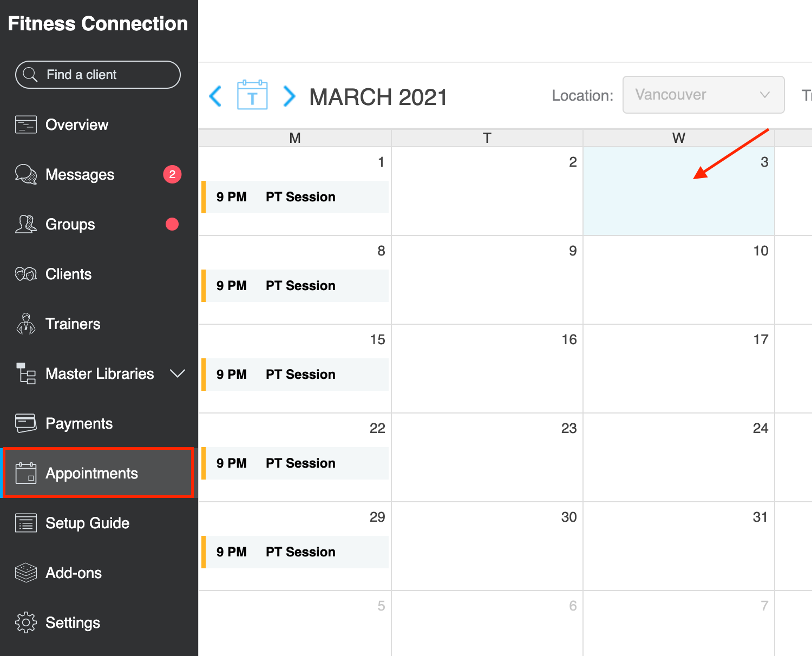Click the red Groups notification dot
Screen dimensions: 812x656
point(172,224)
